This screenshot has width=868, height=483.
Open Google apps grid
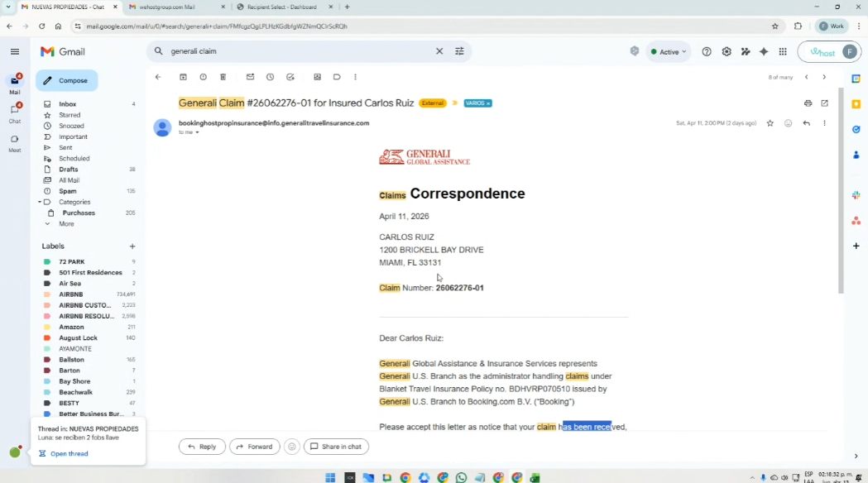[783, 51]
